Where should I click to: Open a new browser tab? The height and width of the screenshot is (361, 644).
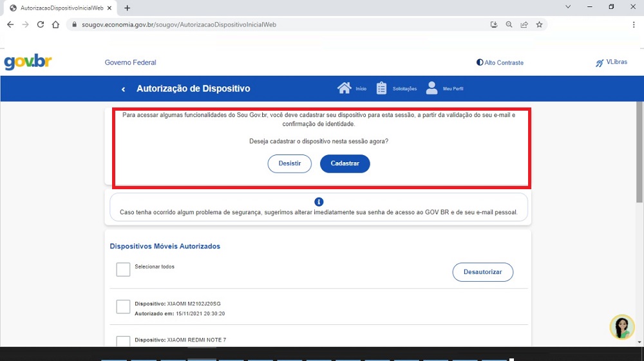128,8
